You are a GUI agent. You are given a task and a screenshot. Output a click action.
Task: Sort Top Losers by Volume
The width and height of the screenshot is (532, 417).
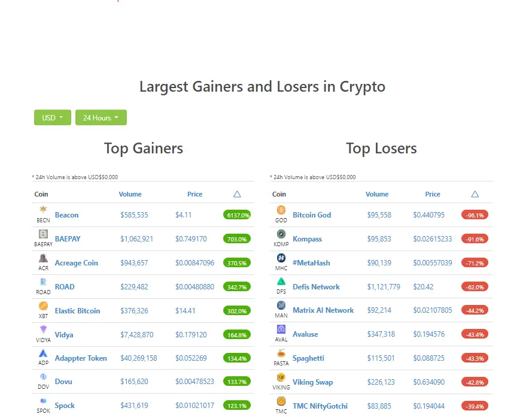pyautogui.click(x=377, y=194)
